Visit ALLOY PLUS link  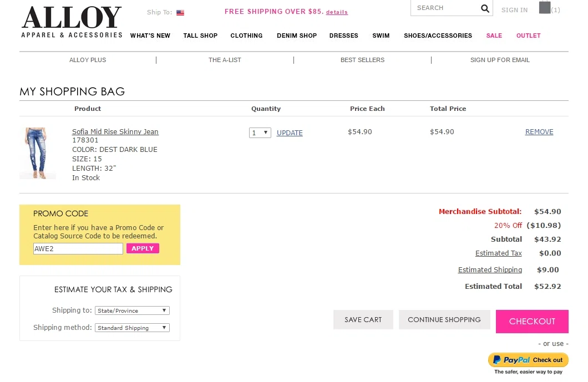click(88, 60)
